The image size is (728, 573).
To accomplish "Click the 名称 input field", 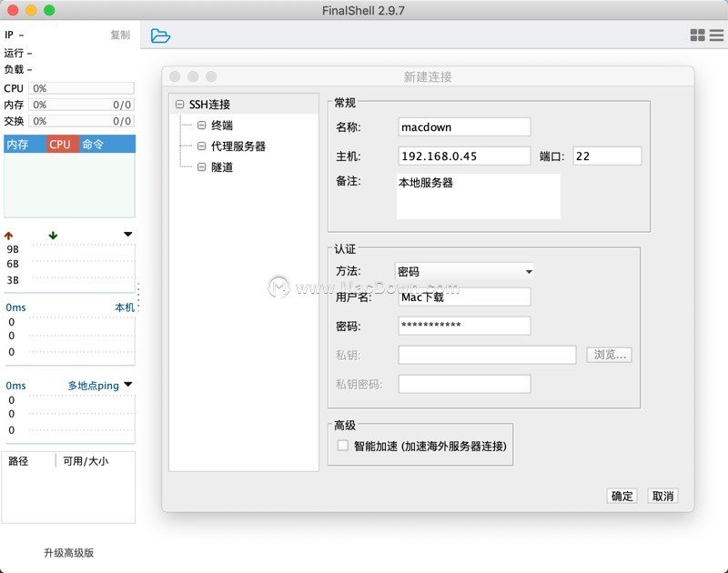I will (464, 127).
